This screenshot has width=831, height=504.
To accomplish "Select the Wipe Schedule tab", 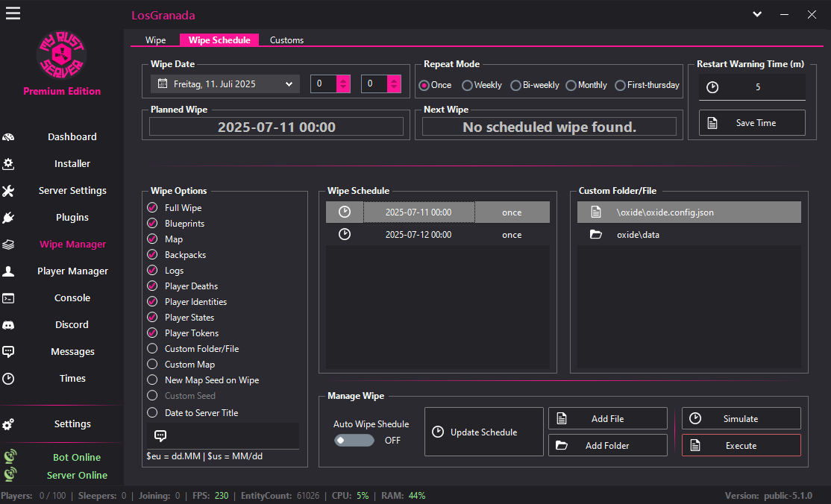I will [x=219, y=40].
